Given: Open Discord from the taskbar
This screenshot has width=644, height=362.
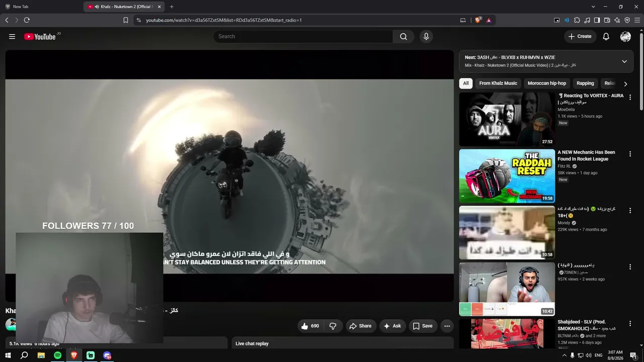Looking at the screenshot, I should pyautogui.click(x=107, y=355).
